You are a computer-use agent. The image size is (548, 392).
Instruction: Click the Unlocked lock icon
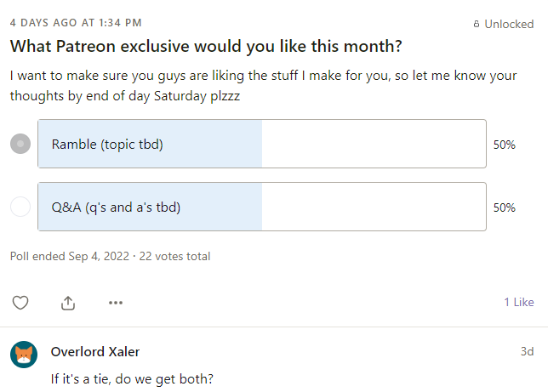point(477,25)
